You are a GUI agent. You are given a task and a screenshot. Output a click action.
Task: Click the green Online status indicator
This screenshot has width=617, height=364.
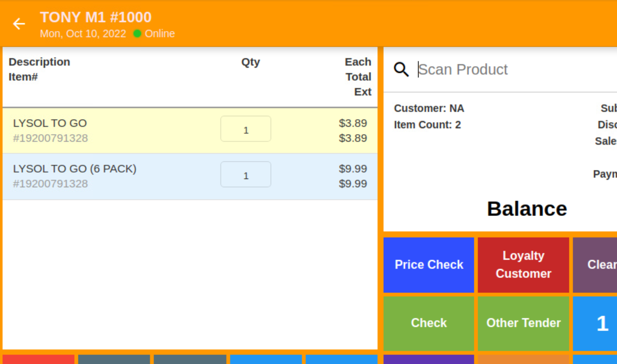point(137,34)
